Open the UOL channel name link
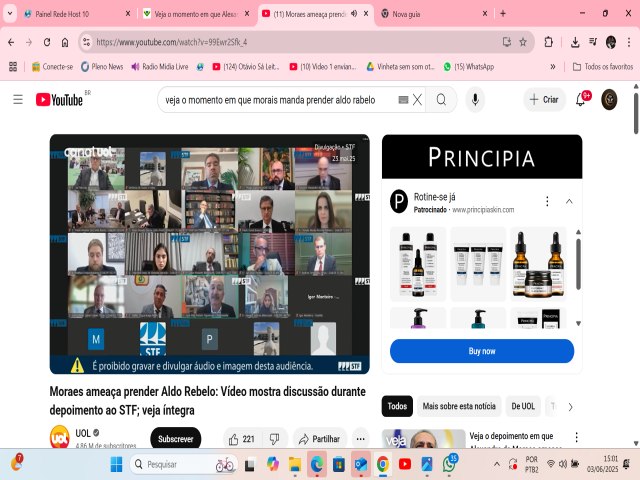The width and height of the screenshot is (640, 480). pos(82,433)
